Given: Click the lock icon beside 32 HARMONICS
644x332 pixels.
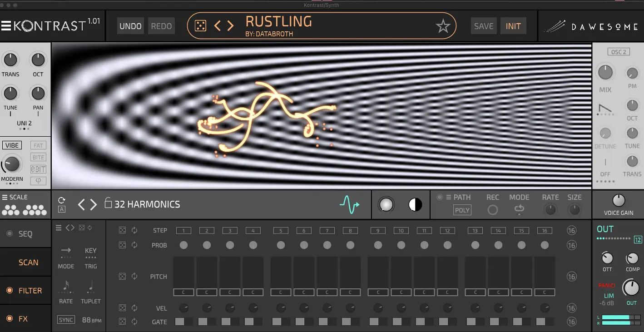Looking at the screenshot, I should click(x=108, y=203).
